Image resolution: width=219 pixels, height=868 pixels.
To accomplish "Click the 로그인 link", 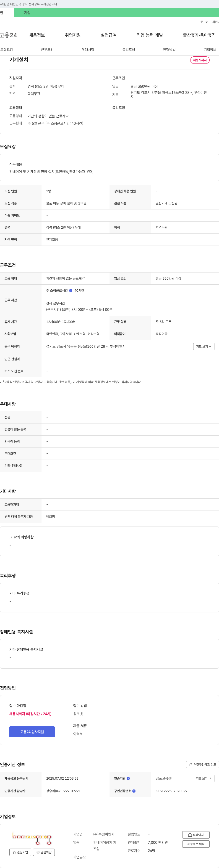I will pyautogui.click(x=204, y=22).
